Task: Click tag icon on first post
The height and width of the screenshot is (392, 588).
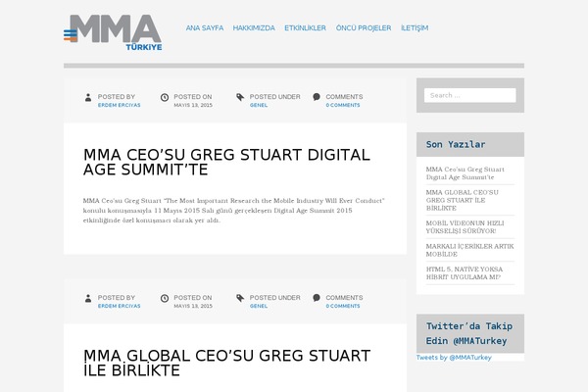Action: coord(240,98)
